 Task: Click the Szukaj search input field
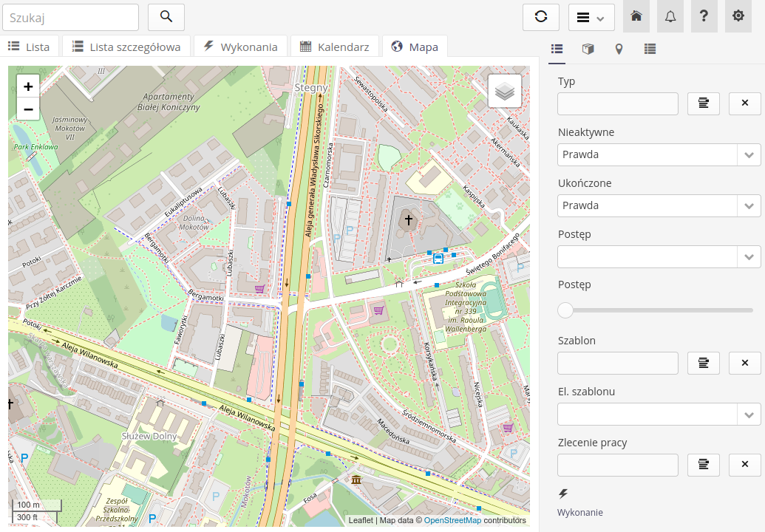[x=70, y=17]
